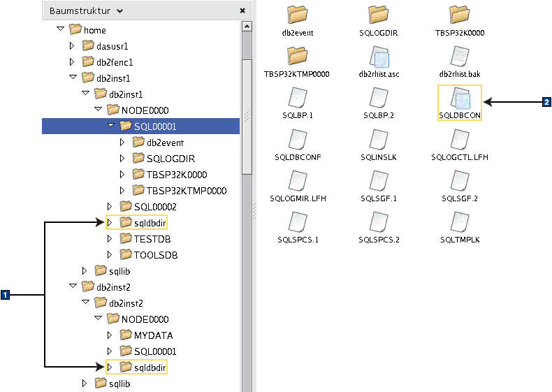The image size is (552, 392).
Task: Select the db2rhist.asc file icon
Action: [x=379, y=57]
